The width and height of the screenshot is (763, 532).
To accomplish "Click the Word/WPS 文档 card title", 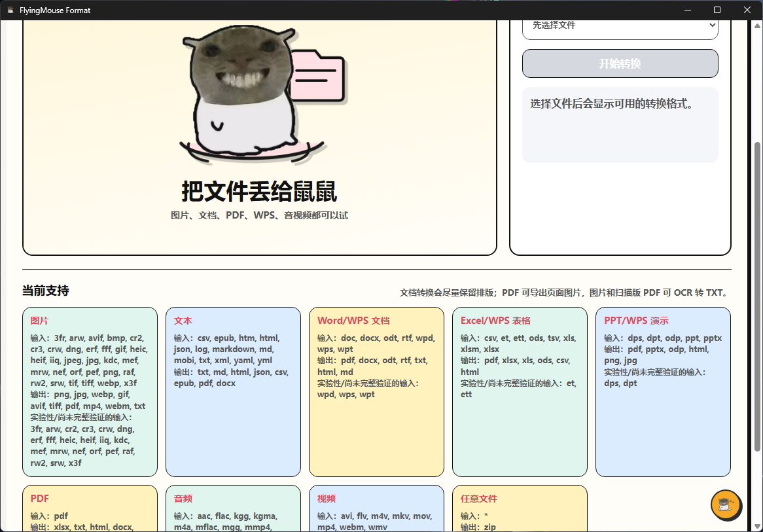I will [x=353, y=321].
